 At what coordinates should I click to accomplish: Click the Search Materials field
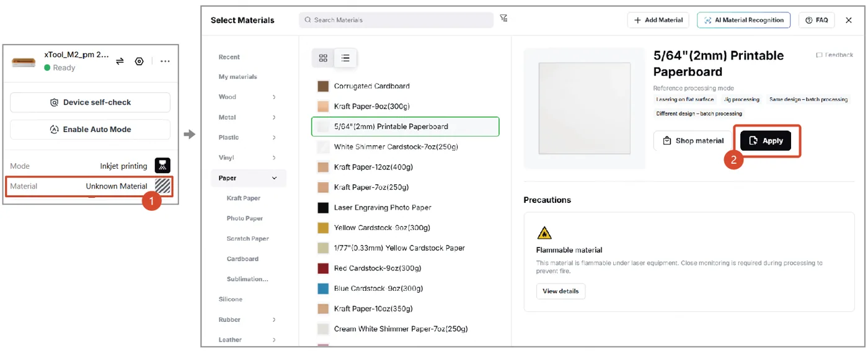(x=396, y=20)
